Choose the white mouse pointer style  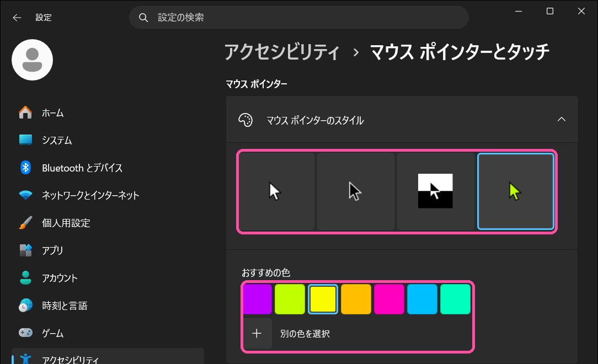click(x=277, y=191)
